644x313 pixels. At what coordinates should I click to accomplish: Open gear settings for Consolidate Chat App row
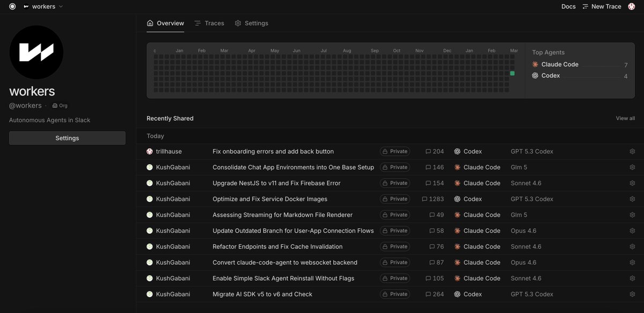pos(632,167)
